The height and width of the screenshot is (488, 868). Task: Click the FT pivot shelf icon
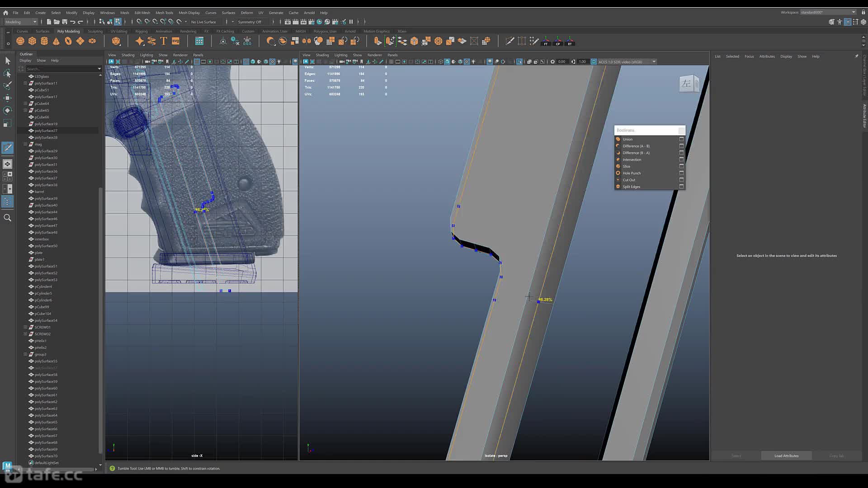pos(546,41)
